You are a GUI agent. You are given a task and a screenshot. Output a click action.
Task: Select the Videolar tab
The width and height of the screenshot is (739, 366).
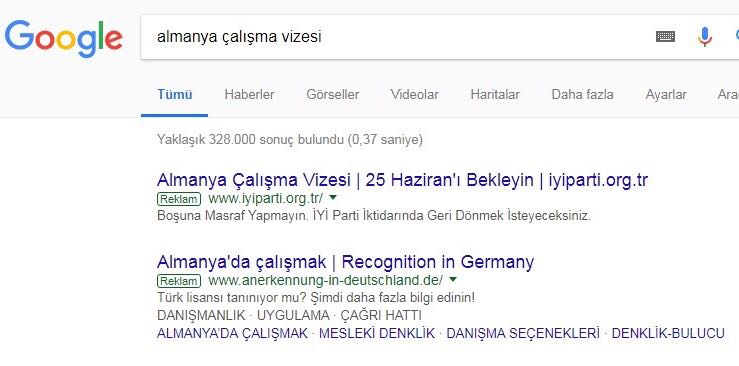(x=415, y=95)
